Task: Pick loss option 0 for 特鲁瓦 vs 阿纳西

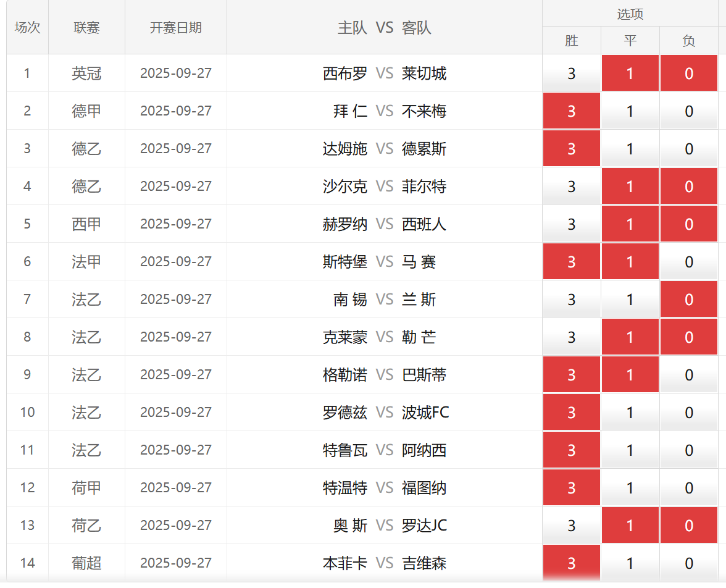Action: [688, 450]
